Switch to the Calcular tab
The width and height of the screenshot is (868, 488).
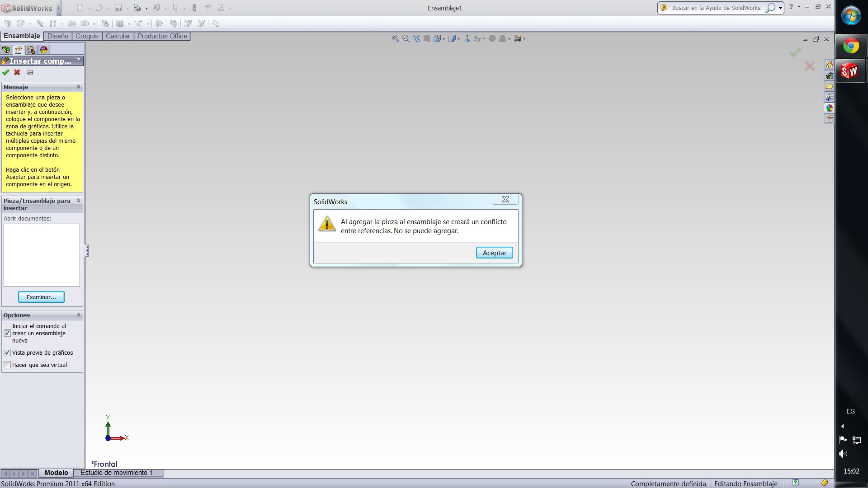(x=118, y=36)
